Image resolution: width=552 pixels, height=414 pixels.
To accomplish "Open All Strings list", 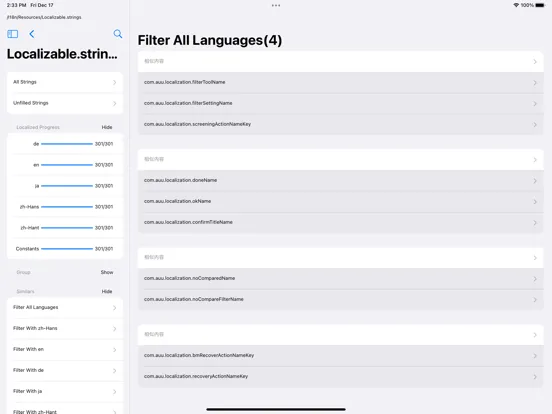I will point(65,82).
